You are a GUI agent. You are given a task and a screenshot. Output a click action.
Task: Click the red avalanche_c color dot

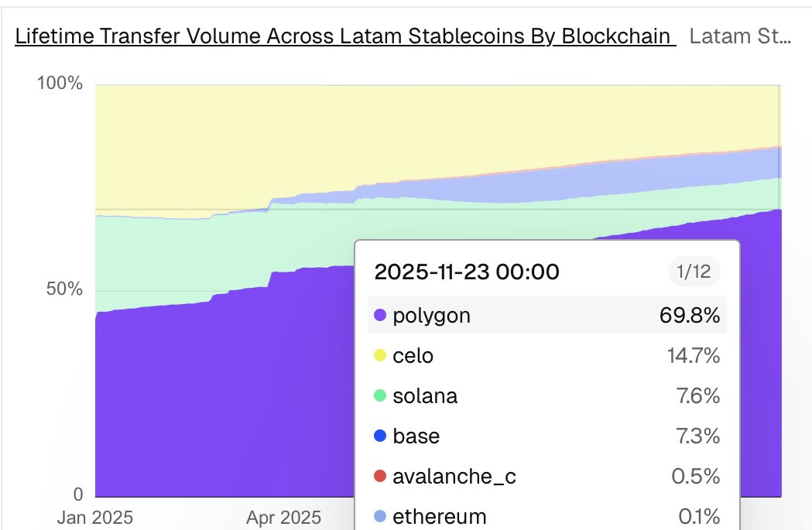coord(380,476)
